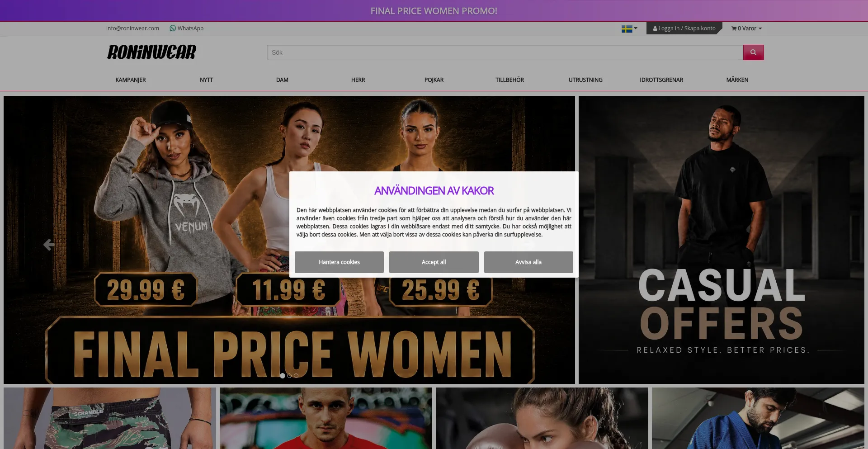The width and height of the screenshot is (868, 449).
Task: Click Avvisa alla cookies button
Action: [528, 262]
